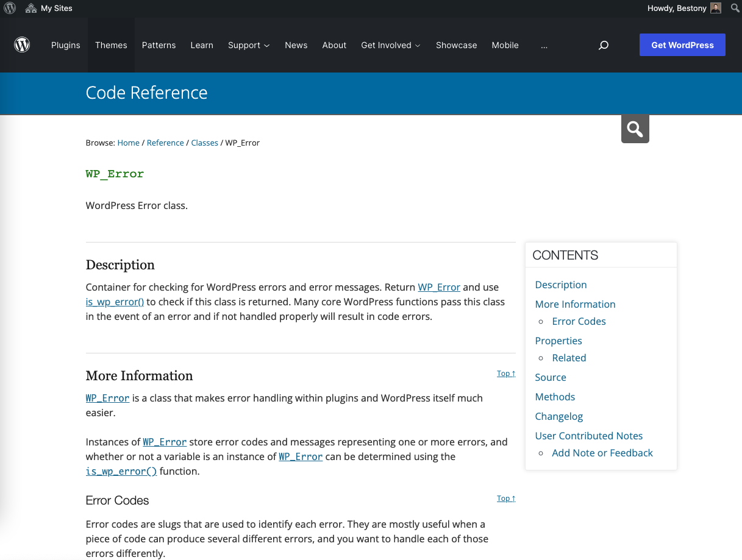742x560 pixels.
Task: Click the admin bar search magnifier icon
Action: [735, 9]
